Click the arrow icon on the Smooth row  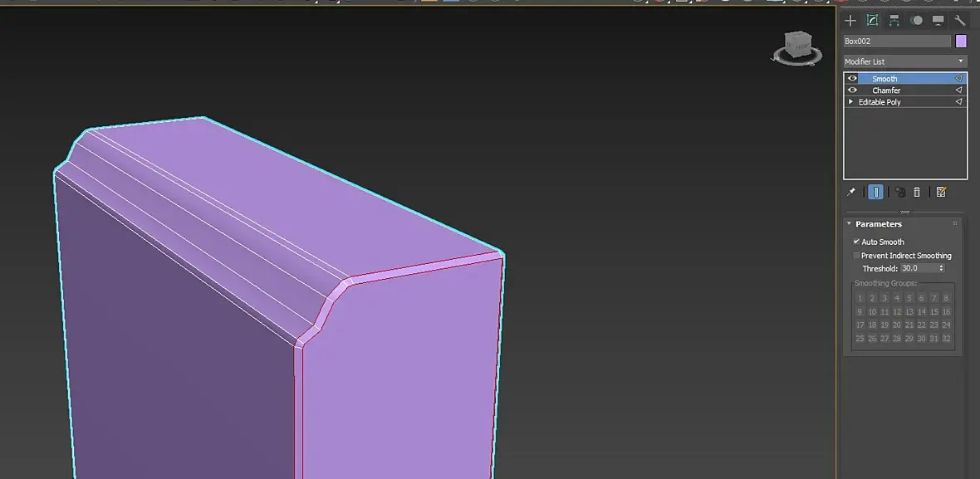[958, 79]
